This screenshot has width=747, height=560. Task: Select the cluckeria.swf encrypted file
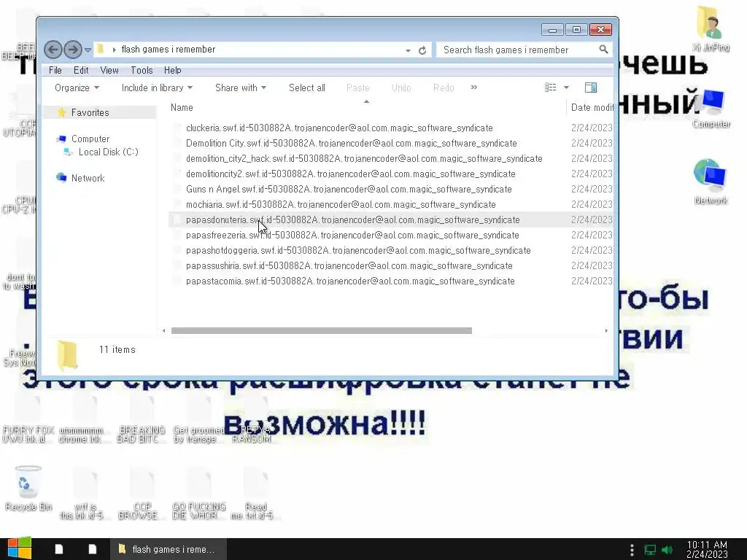pos(339,128)
